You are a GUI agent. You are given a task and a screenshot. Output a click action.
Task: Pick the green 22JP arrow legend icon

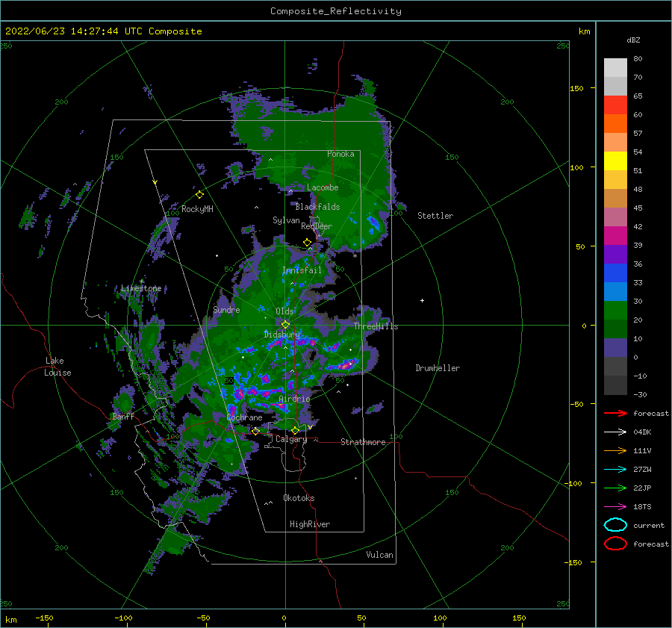click(x=615, y=488)
